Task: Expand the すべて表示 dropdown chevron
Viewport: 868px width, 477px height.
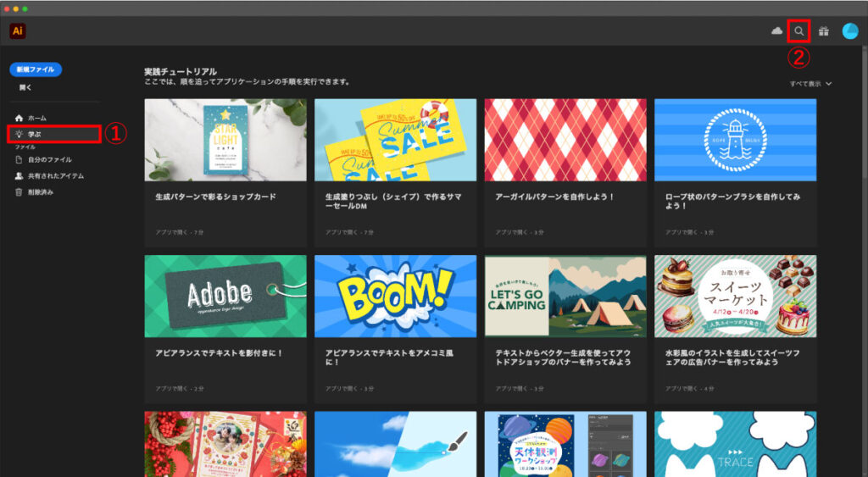Action: tap(829, 84)
